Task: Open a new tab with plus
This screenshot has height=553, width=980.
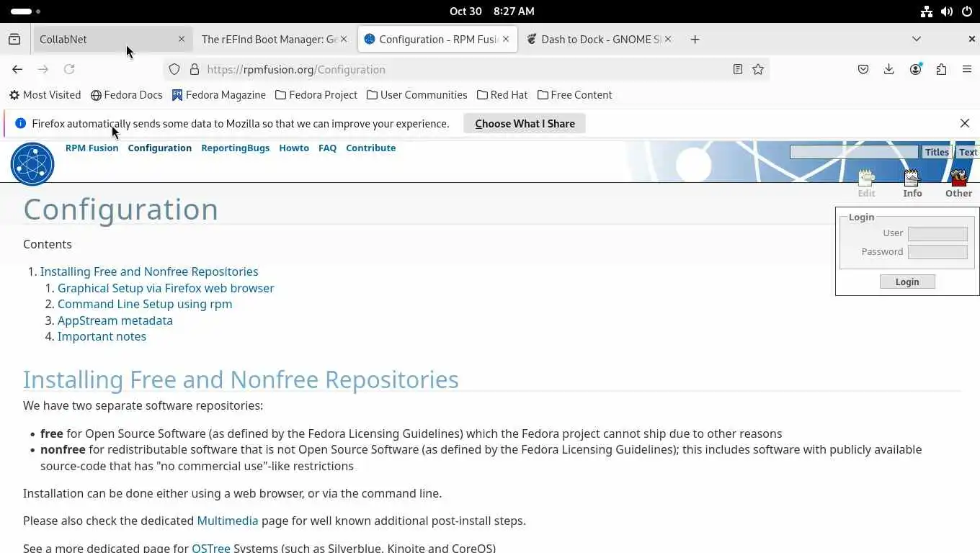Action: [x=695, y=40]
